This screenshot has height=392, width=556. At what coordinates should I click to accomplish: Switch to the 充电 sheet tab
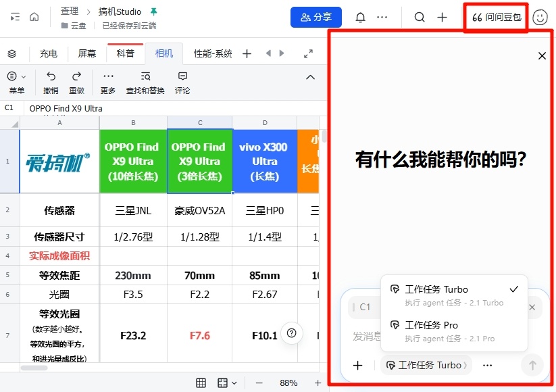point(48,53)
